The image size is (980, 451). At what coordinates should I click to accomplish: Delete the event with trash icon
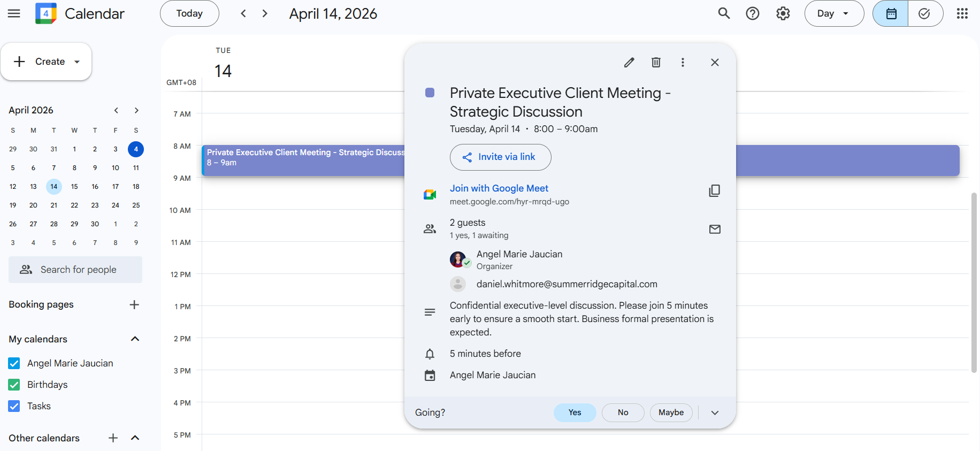(x=656, y=63)
